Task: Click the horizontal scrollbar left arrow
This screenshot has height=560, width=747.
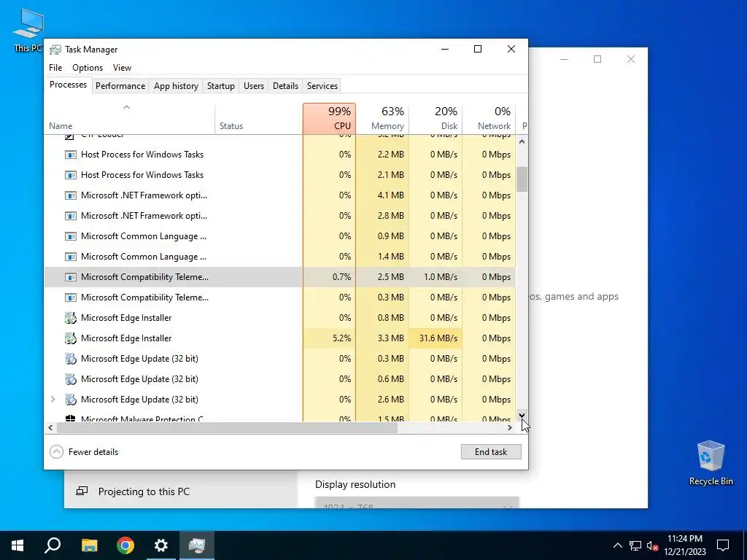Action: pyautogui.click(x=50, y=427)
